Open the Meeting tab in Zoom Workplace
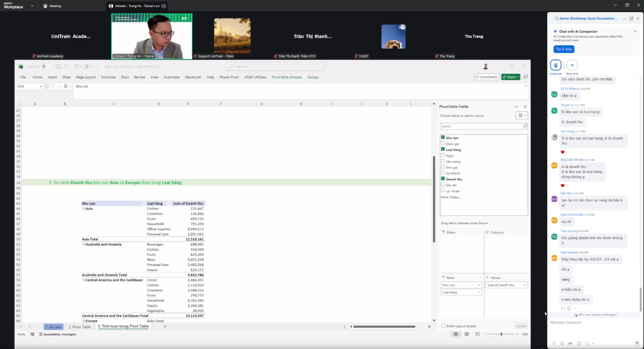644x349 pixels. point(52,6)
